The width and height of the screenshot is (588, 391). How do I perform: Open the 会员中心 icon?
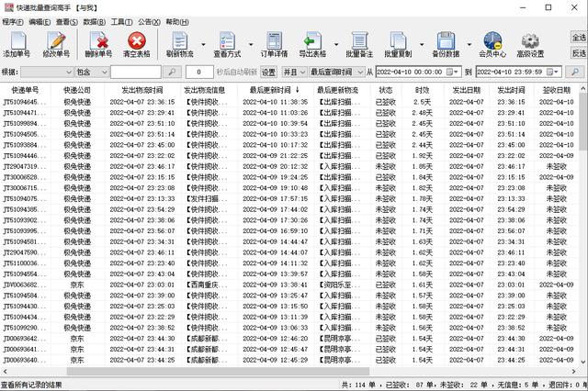492,44
